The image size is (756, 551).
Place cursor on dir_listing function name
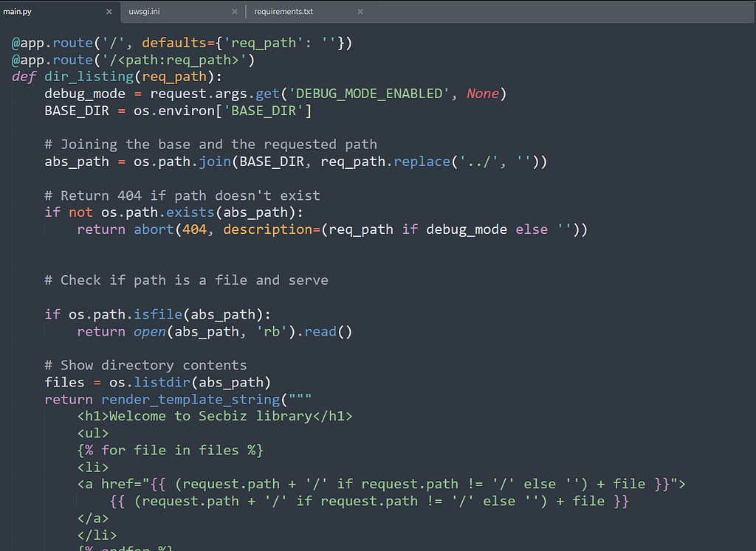tap(89, 77)
